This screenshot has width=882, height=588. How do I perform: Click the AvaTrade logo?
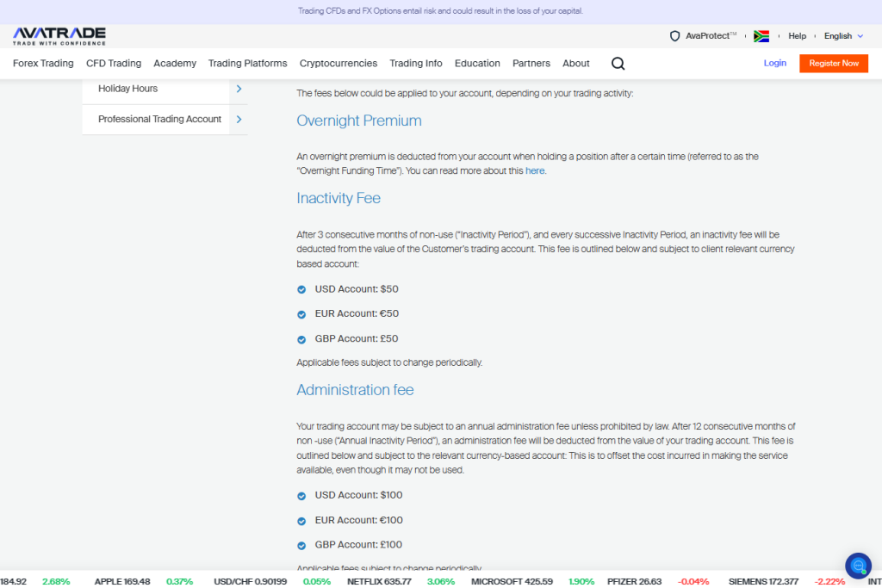[x=59, y=36]
